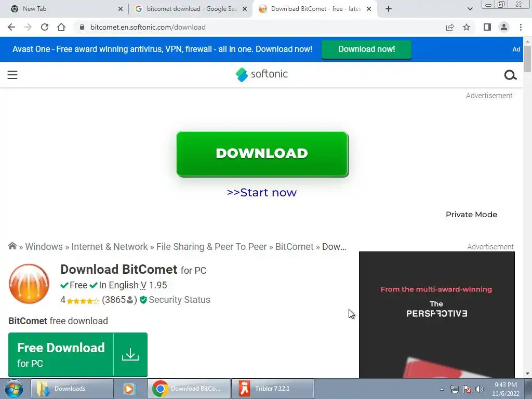Click the >>Start now link
The image size is (532, 399).
[x=262, y=192]
